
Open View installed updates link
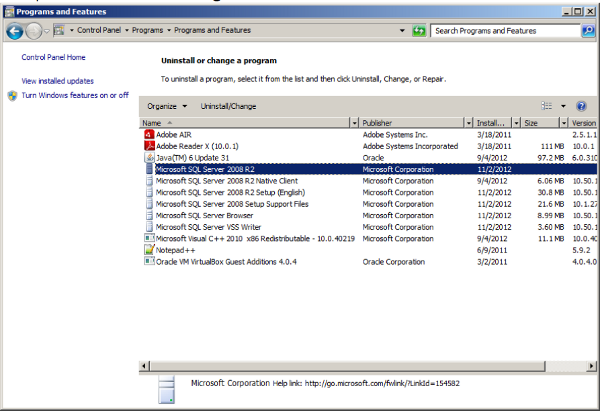[57, 81]
